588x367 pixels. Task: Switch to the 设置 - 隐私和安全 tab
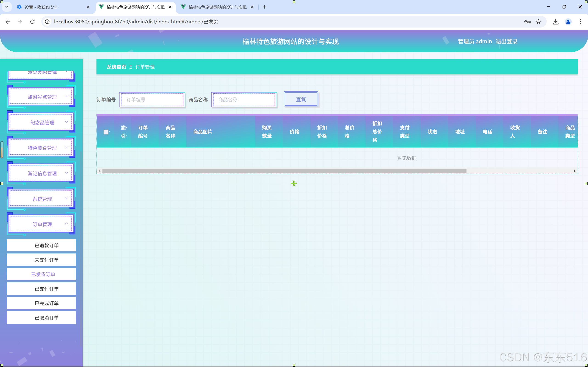(41, 7)
